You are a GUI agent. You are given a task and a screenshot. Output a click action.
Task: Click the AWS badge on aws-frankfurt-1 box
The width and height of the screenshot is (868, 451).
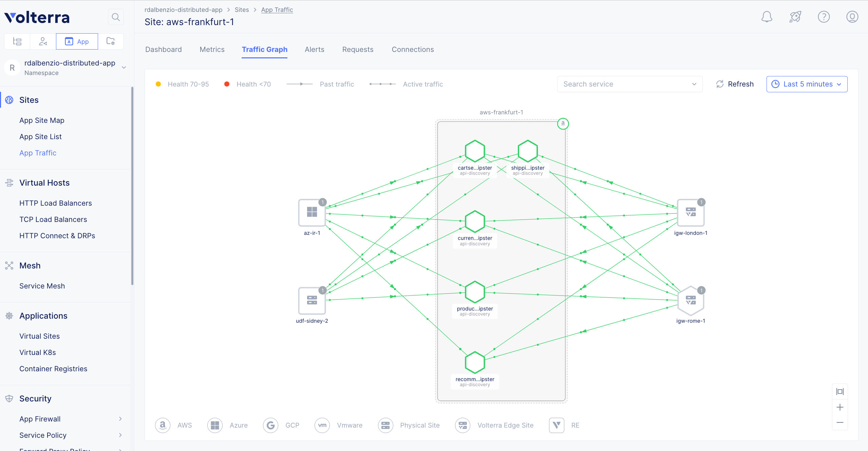[563, 124]
